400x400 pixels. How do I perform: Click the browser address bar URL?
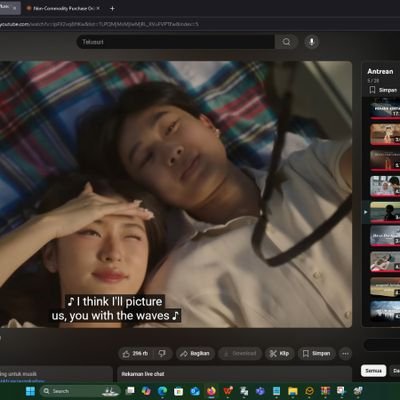tap(100, 24)
